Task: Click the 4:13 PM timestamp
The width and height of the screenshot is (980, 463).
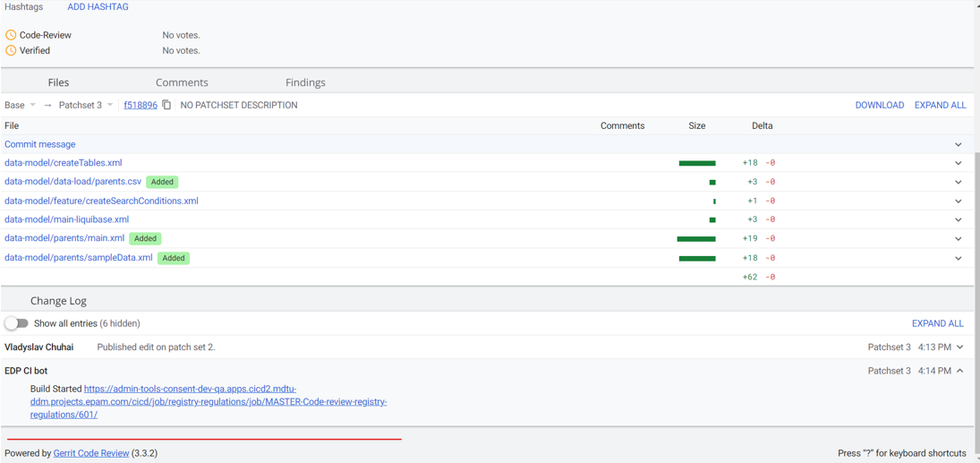Action: pyautogui.click(x=934, y=347)
